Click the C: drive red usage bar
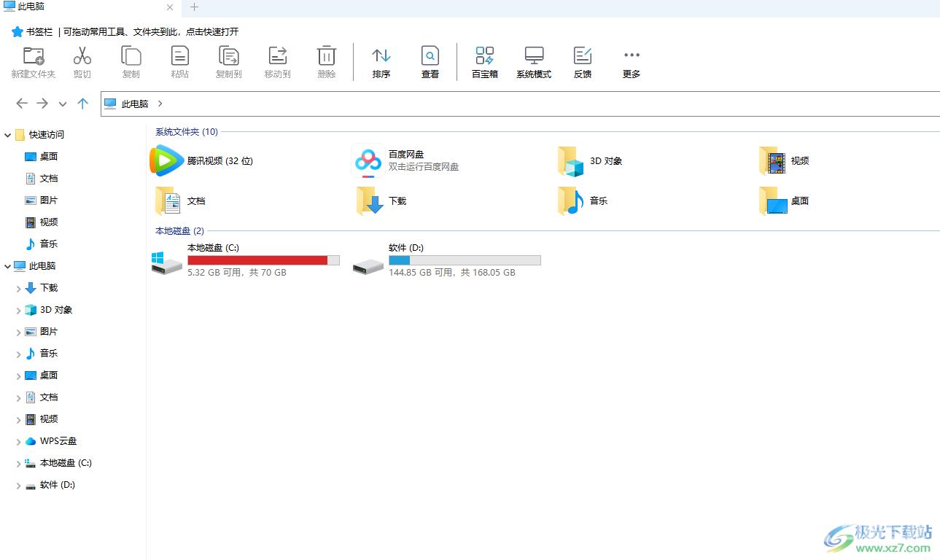This screenshot has width=940, height=560. click(263, 260)
